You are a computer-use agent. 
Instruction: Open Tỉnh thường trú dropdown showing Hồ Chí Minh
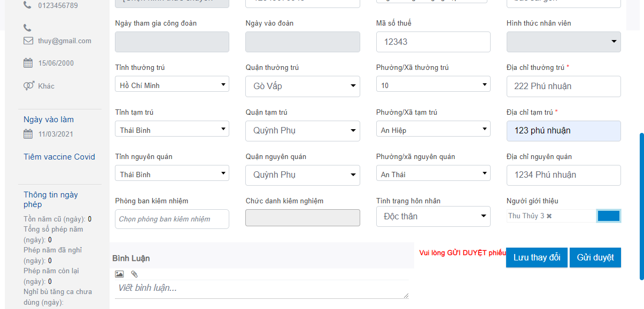[x=172, y=84]
